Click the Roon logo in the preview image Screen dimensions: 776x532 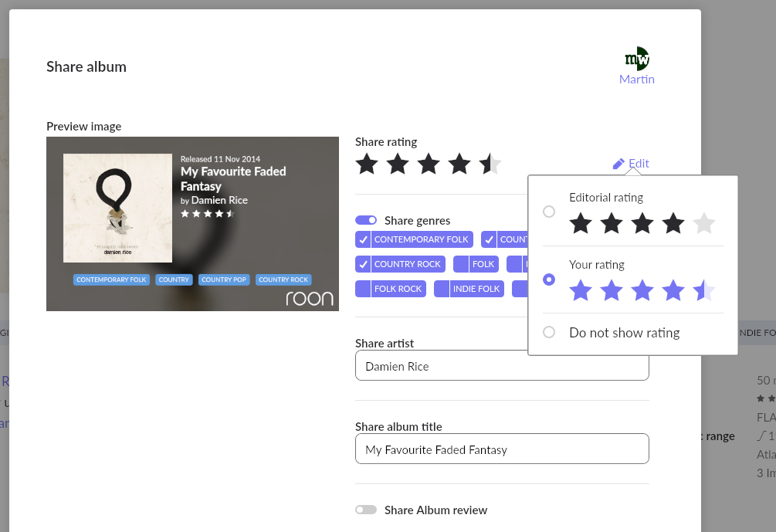tap(310, 298)
